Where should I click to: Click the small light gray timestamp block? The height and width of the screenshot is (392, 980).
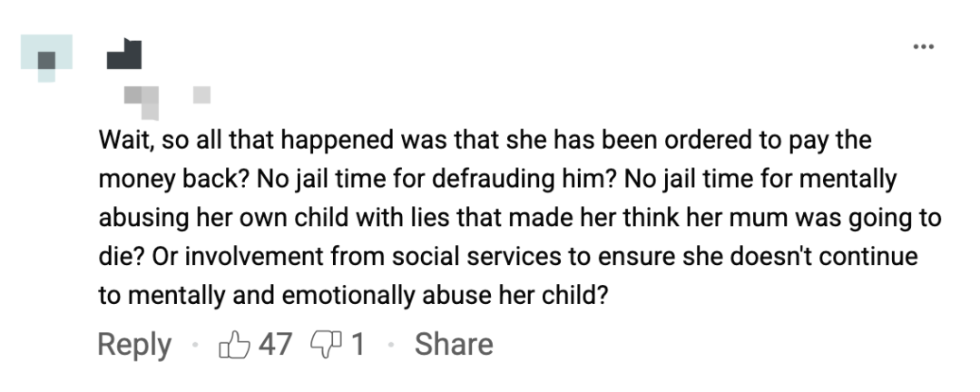201,92
